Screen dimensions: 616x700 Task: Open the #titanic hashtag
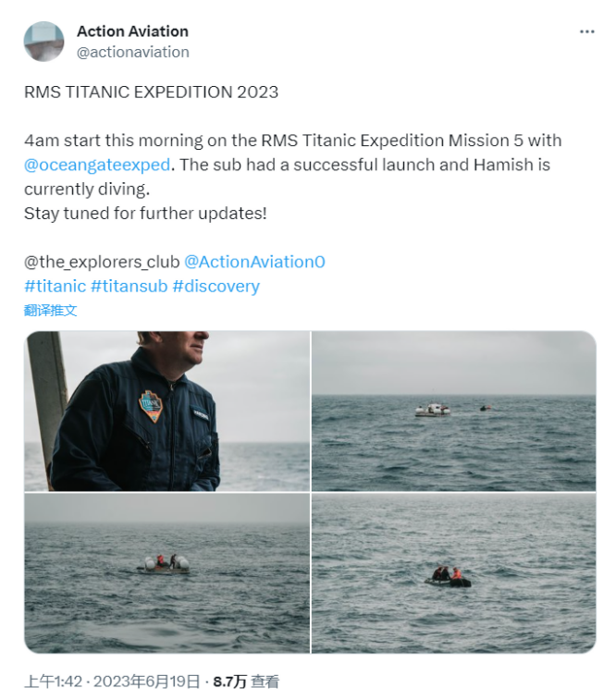(x=55, y=286)
